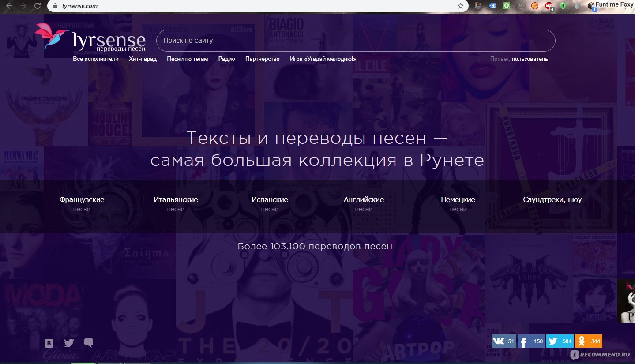Share on Odnoklassniki with count 344

click(x=589, y=341)
